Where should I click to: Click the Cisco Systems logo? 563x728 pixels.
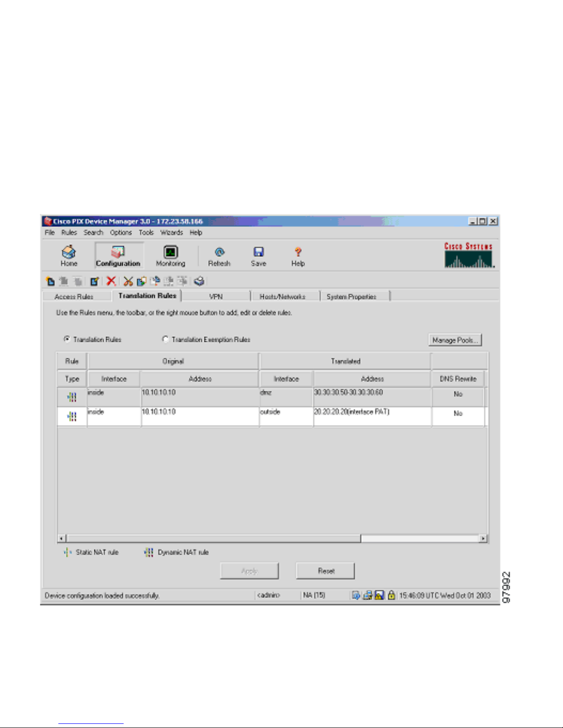coord(469,255)
